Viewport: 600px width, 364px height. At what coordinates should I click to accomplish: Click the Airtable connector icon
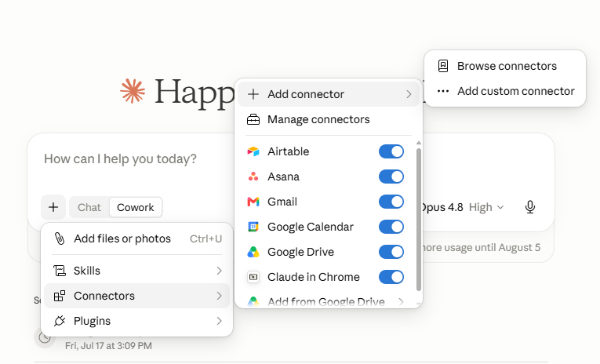click(253, 151)
